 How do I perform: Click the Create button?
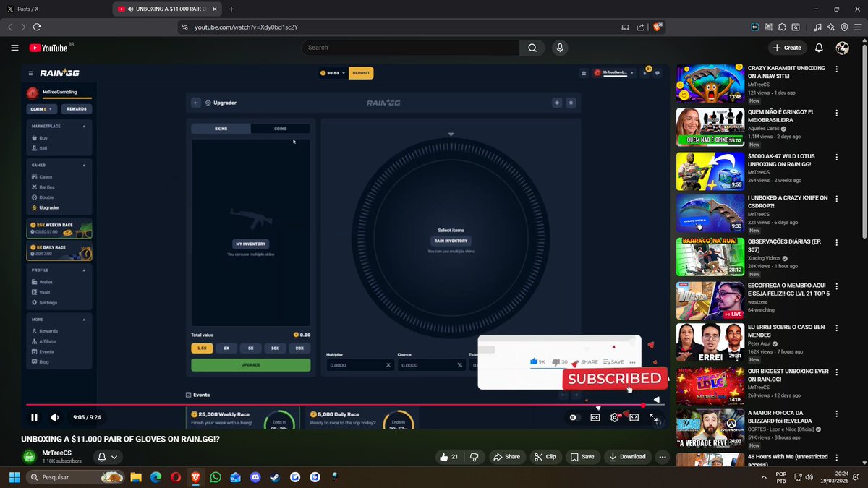click(787, 48)
